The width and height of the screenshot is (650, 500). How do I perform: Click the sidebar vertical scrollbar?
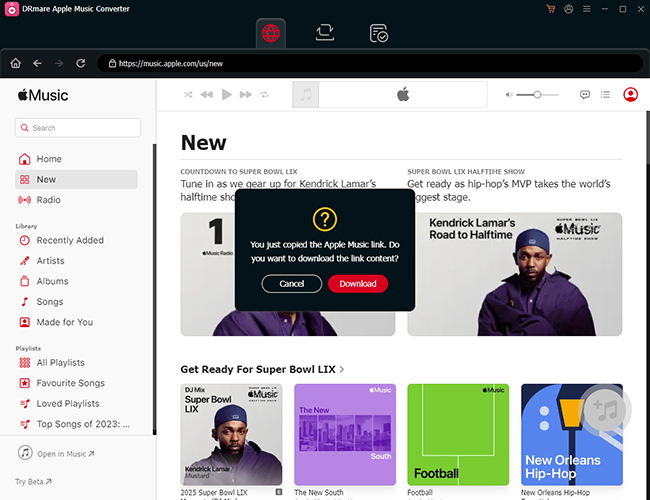(x=155, y=289)
